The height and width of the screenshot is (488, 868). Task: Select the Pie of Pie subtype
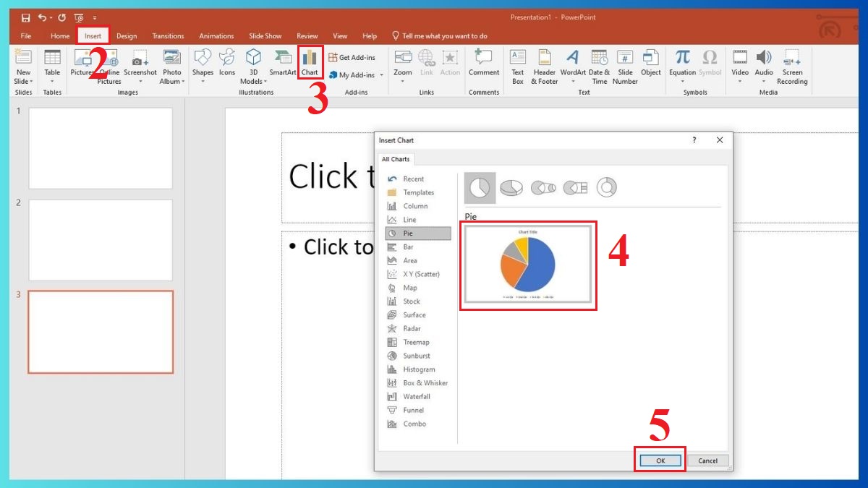(544, 187)
